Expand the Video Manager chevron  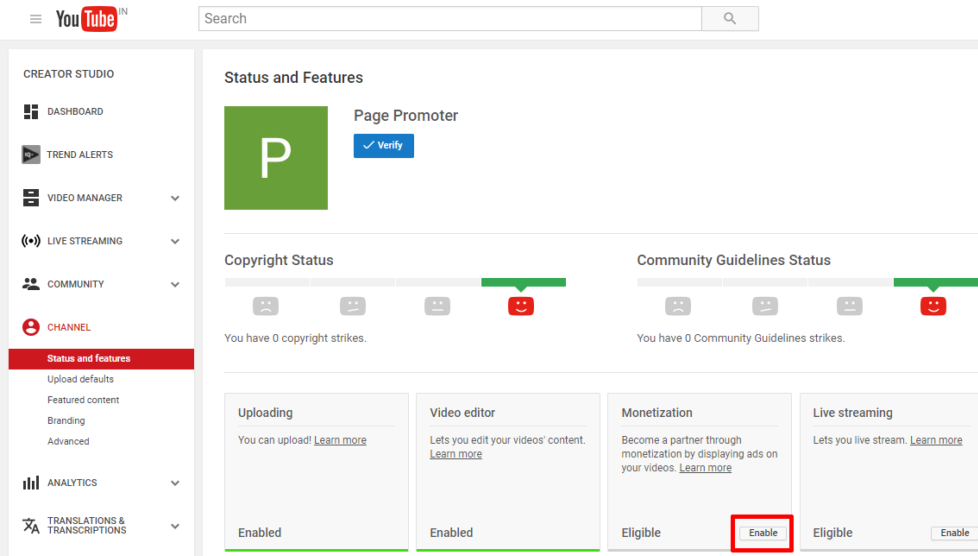(x=175, y=198)
